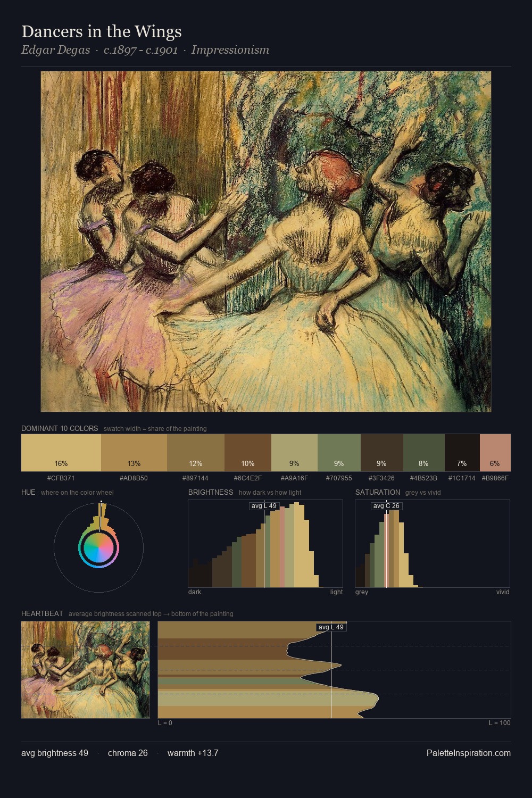Viewport: 532px width, 798px height.
Task: Click the hex label '#6C4E2F'
Action: pyautogui.click(x=248, y=478)
